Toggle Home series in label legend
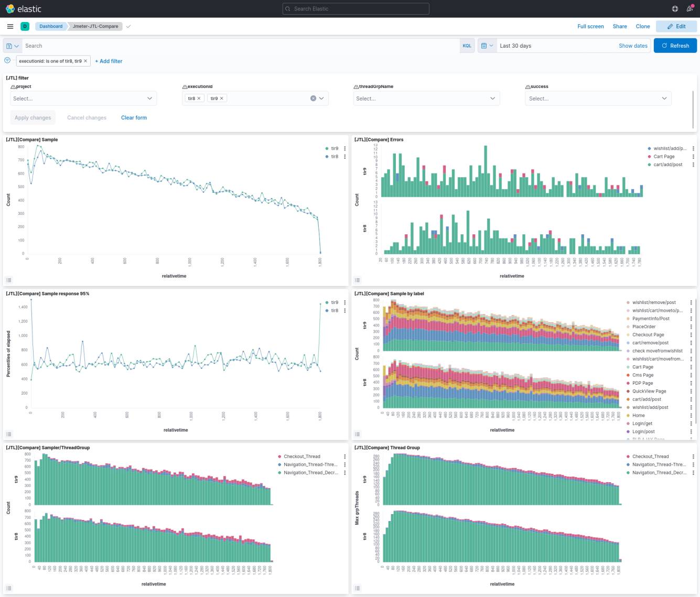Viewport: 700px width, 597px height. coord(638,416)
